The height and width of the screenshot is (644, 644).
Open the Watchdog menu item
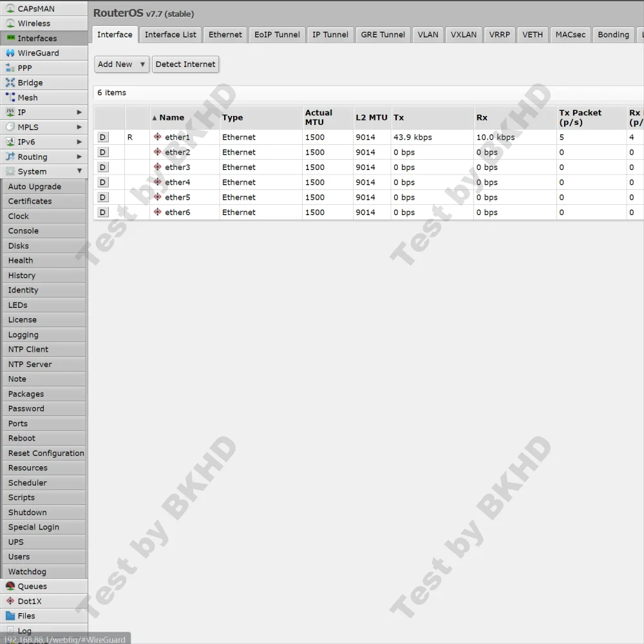(44, 571)
